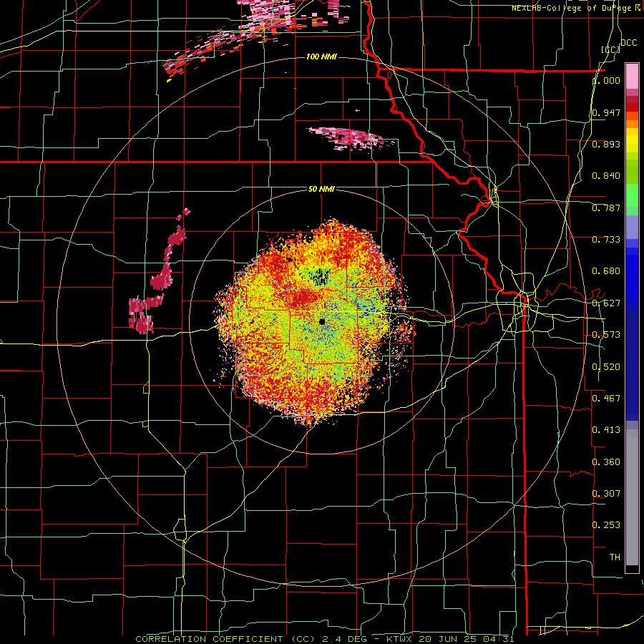Click the 0.573 color scale label

pyautogui.click(x=606, y=335)
